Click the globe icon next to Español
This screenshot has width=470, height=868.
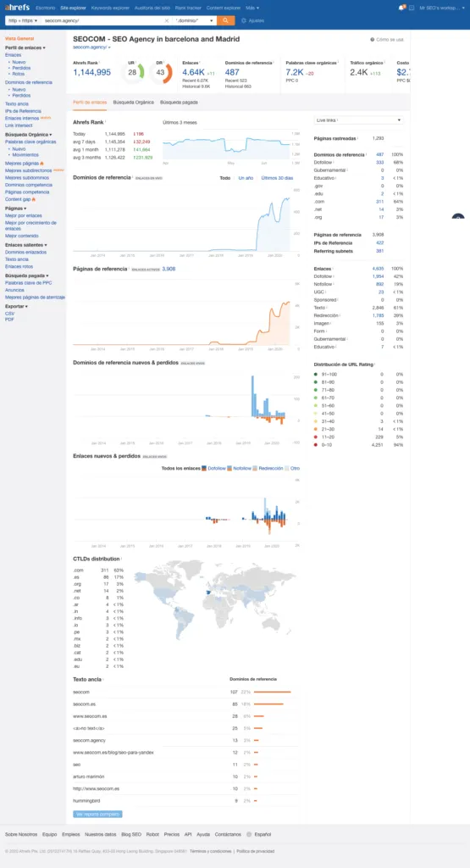249,834
